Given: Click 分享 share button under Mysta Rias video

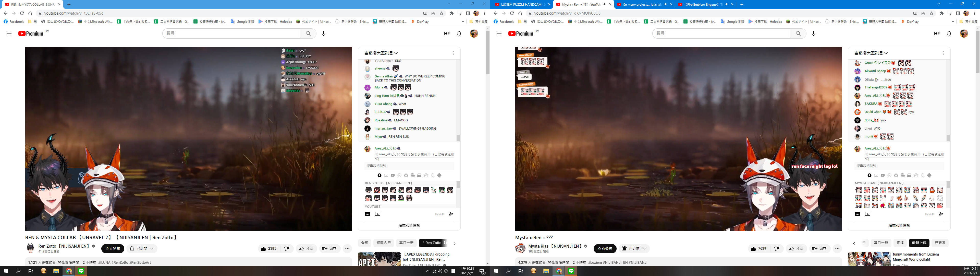Looking at the screenshot, I should 796,249.
